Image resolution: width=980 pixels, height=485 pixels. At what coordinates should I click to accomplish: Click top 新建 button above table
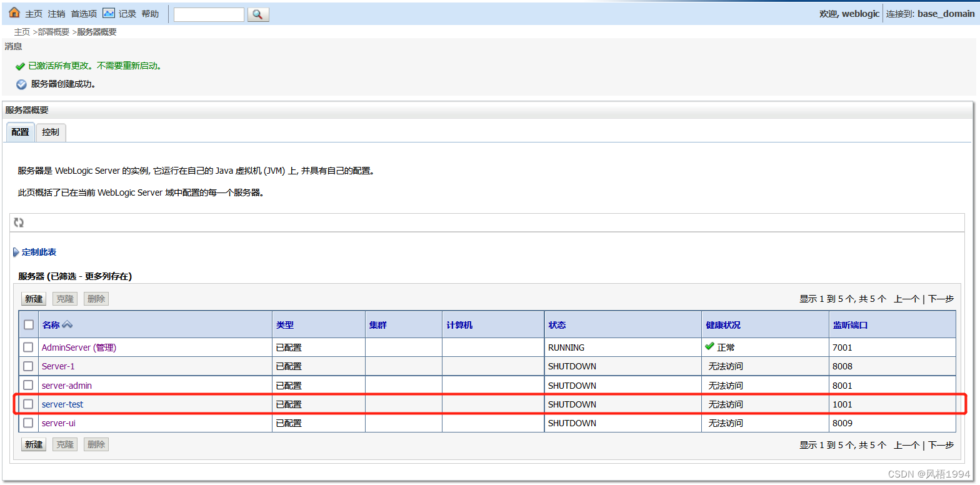pos(34,299)
